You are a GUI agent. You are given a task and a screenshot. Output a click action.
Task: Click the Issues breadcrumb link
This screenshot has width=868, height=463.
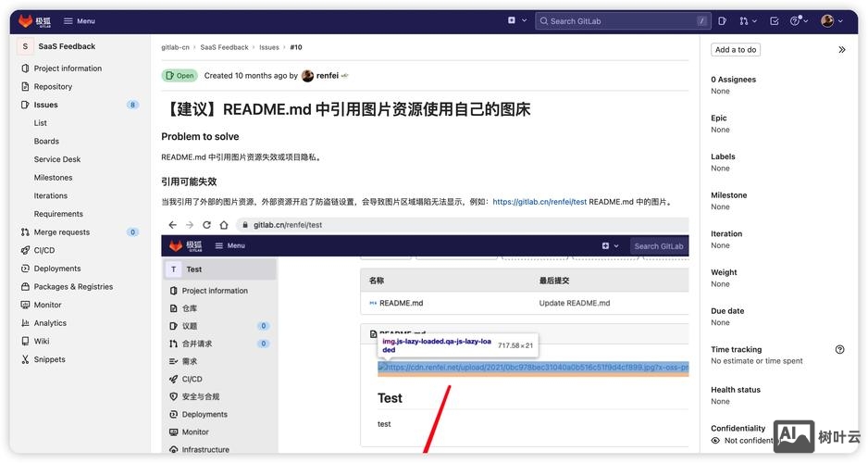[269, 47]
